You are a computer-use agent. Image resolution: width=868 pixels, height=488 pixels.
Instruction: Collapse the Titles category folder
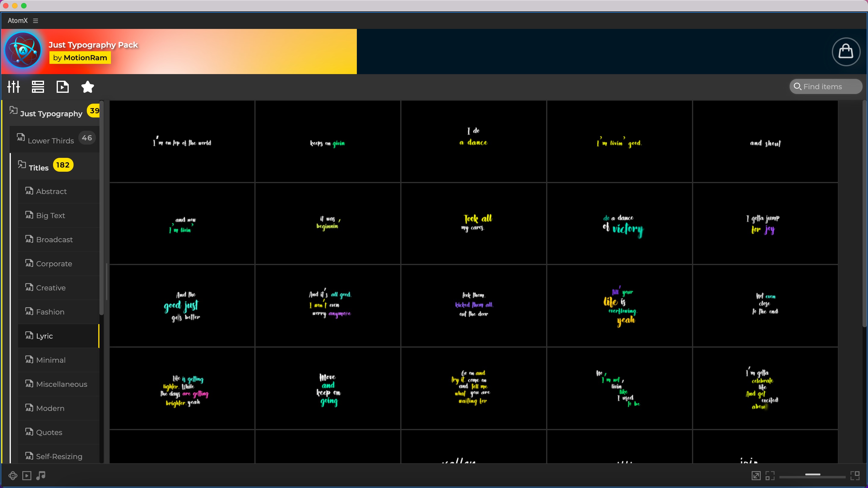pos(22,165)
